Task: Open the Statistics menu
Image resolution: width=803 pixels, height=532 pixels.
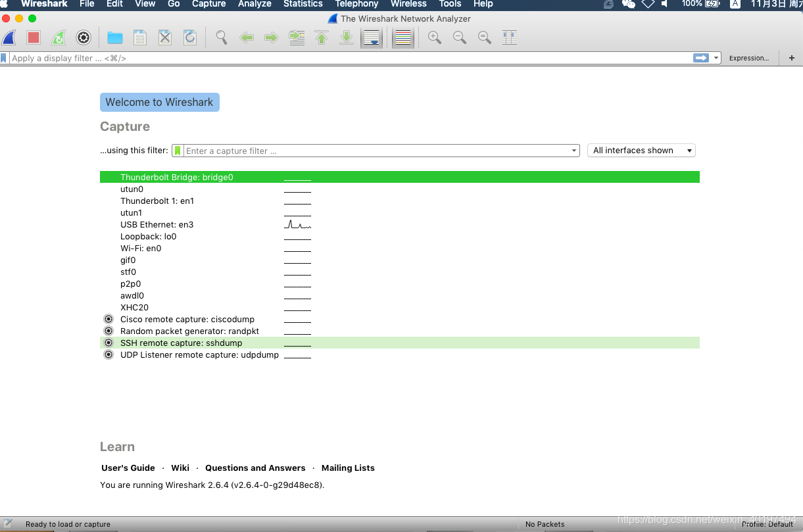Action: 303,4
